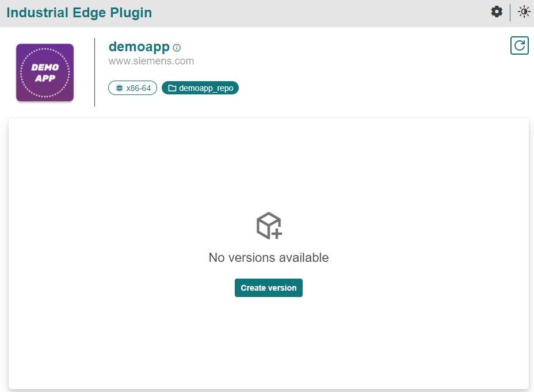Click the folder icon in demoapp_repo tag
Image resolution: width=534 pixels, height=392 pixels.
[x=172, y=88]
